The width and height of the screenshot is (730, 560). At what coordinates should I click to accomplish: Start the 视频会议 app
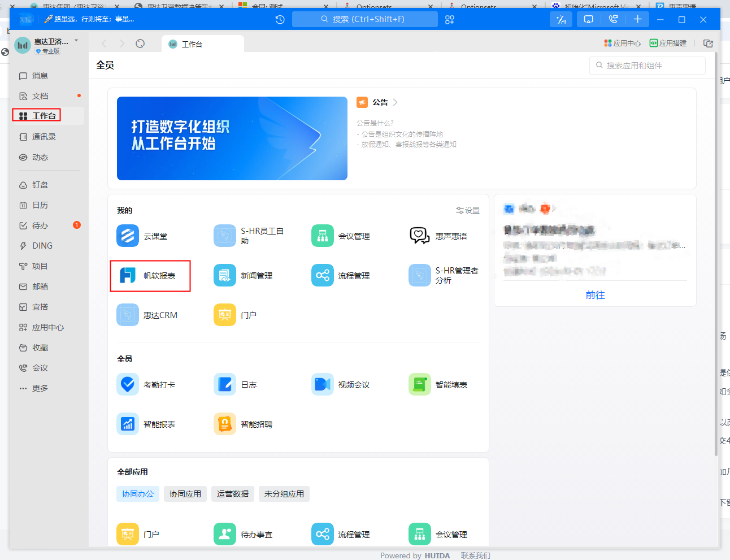(323, 384)
